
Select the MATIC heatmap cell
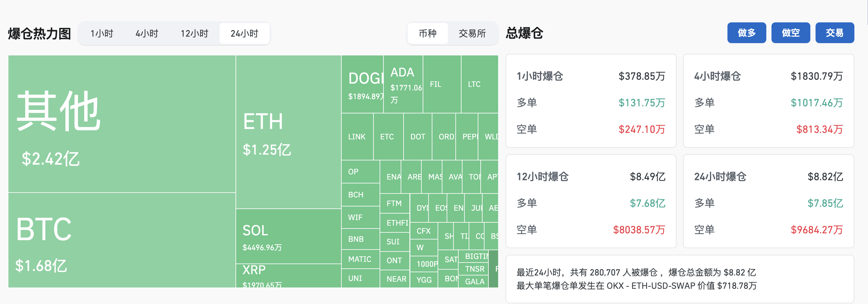[x=360, y=259]
